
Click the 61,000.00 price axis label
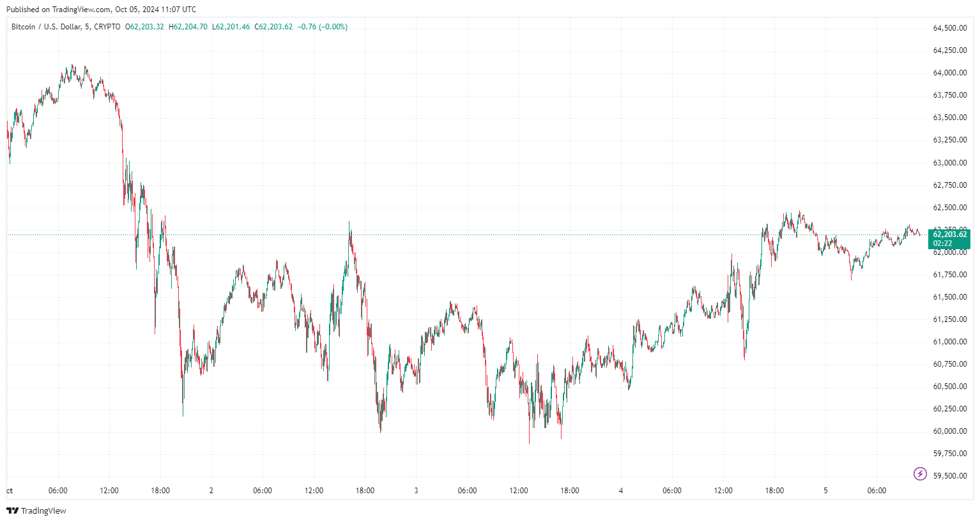(949, 342)
